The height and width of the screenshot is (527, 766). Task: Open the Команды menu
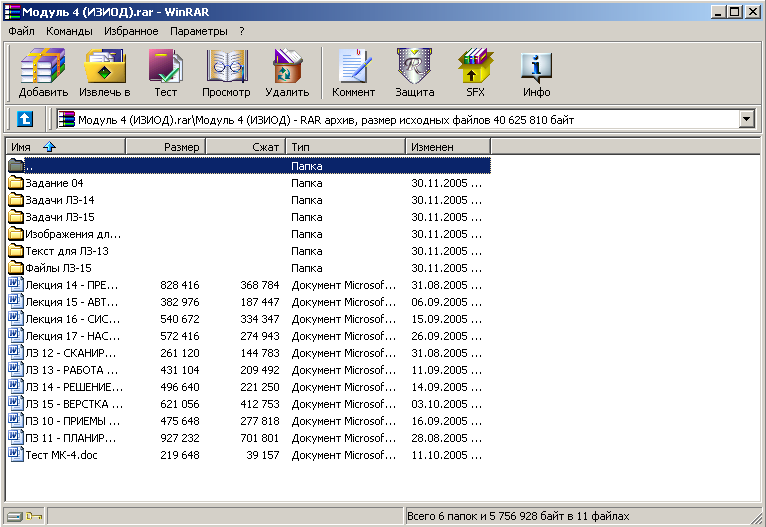(x=69, y=31)
